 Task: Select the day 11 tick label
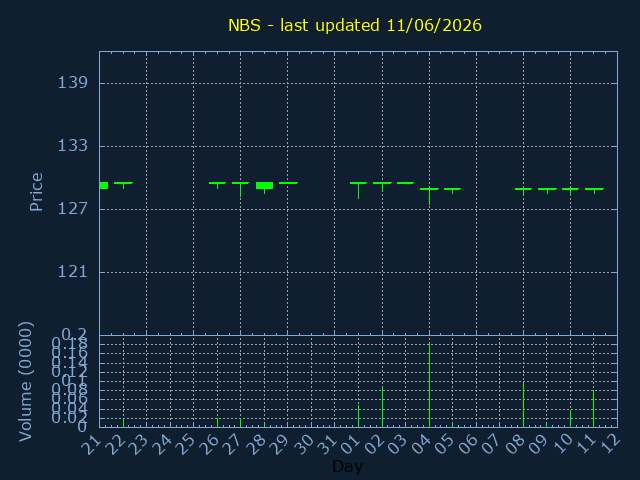tap(586, 444)
